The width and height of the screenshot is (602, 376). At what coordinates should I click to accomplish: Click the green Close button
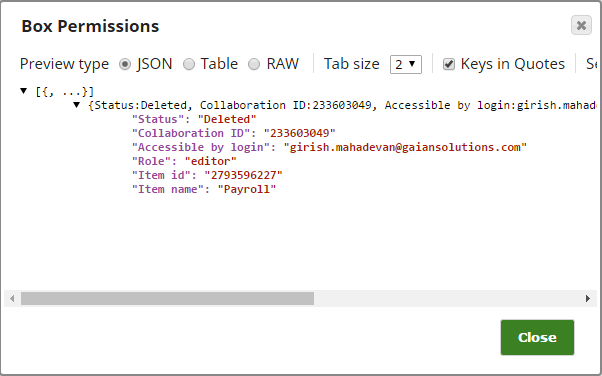(537, 338)
